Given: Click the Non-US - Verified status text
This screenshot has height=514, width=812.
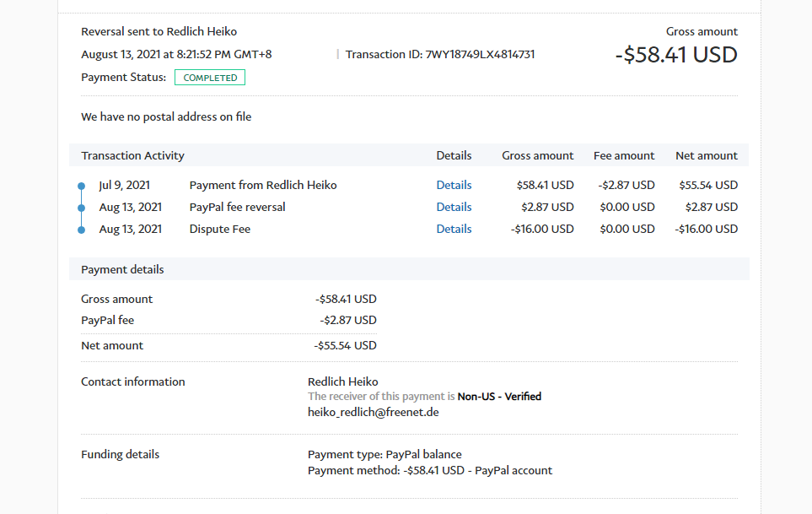Looking at the screenshot, I should pyautogui.click(x=499, y=397).
